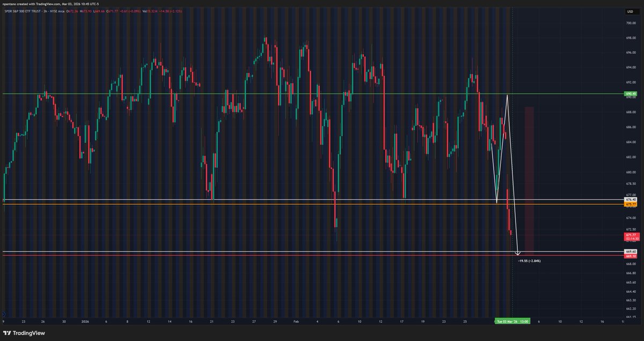
Task: Click the red 669.10 price label
Action: click(631, 256)
